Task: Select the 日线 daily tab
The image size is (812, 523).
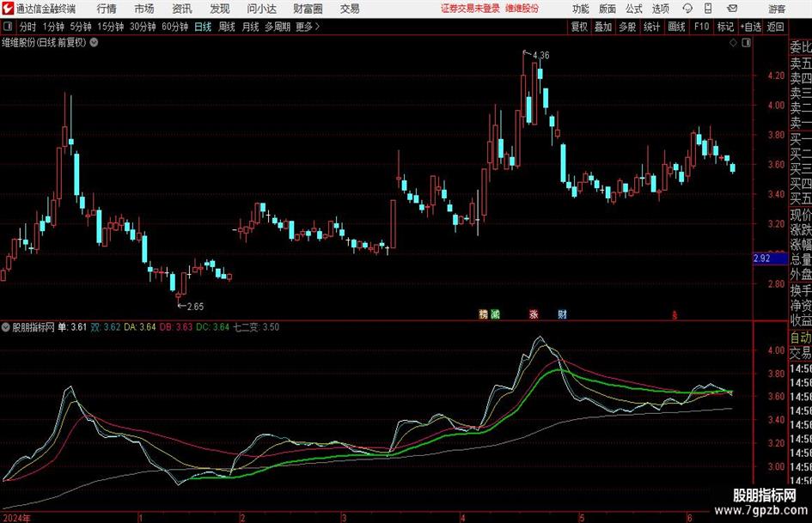Action: tap(203, 27)
